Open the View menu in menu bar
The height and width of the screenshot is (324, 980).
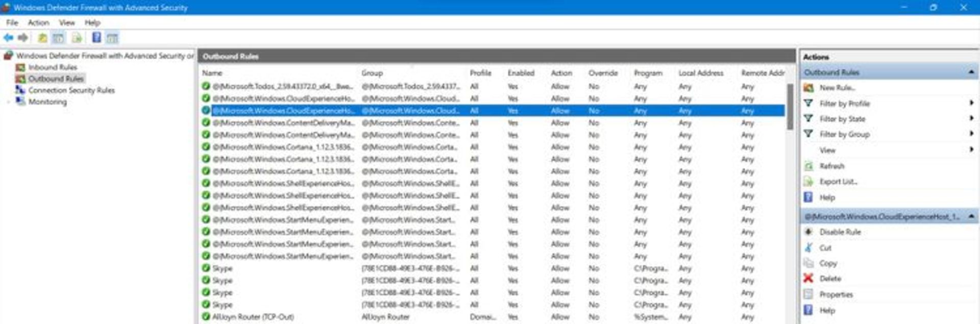(66, 22)
